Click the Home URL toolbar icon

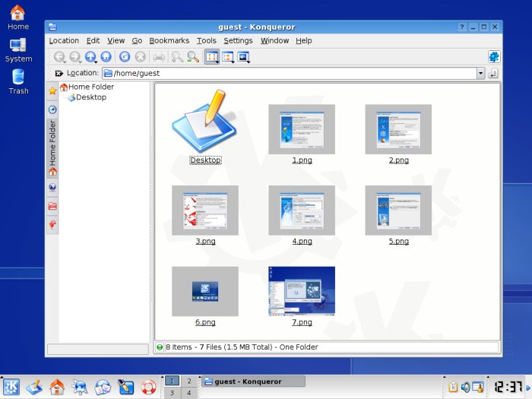tap(106, 56)
